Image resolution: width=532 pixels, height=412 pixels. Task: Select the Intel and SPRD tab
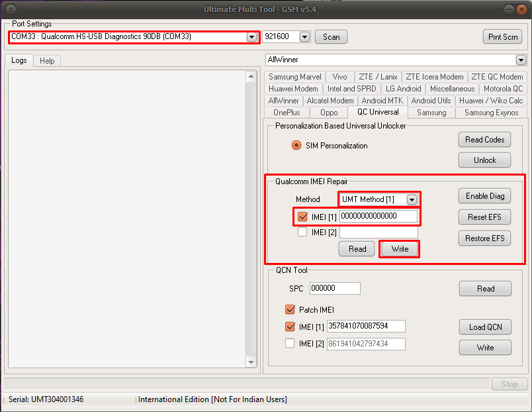click(352, 89)
